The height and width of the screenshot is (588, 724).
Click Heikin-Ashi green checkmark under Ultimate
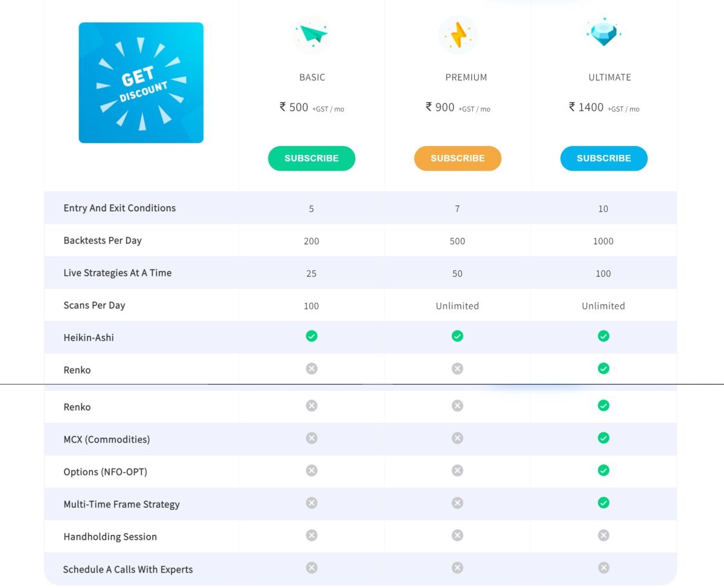coord(603,336)
